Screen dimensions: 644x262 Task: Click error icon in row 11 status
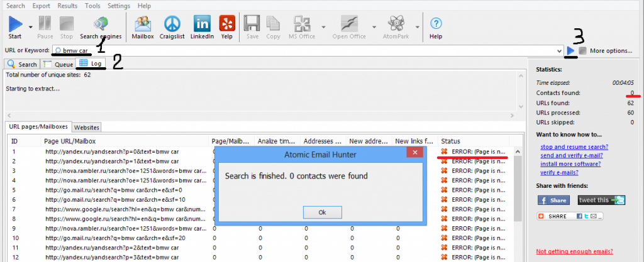[x=444, y=248]
